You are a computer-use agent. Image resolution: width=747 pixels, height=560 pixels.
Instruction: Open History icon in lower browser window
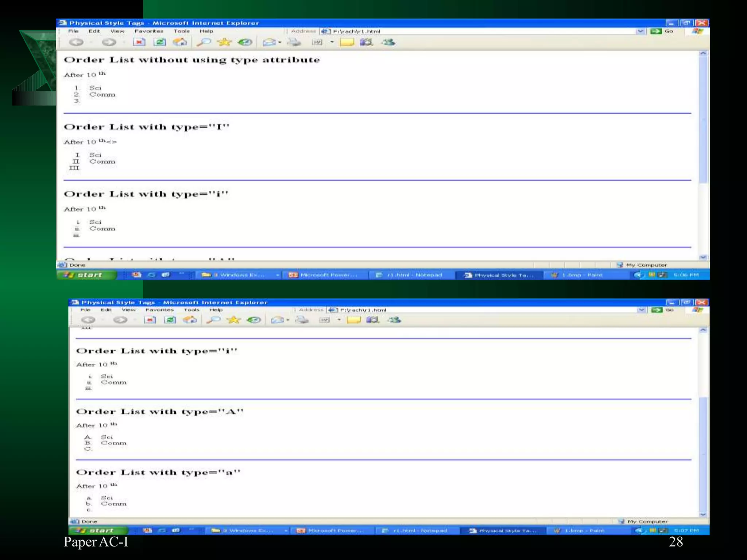[254, 320]
